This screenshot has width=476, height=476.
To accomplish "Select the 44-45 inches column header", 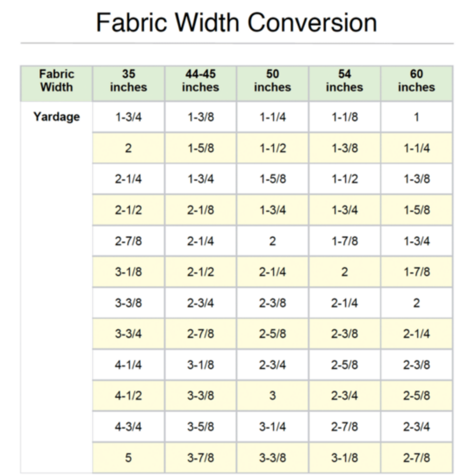I will click(x=201, y=80).
